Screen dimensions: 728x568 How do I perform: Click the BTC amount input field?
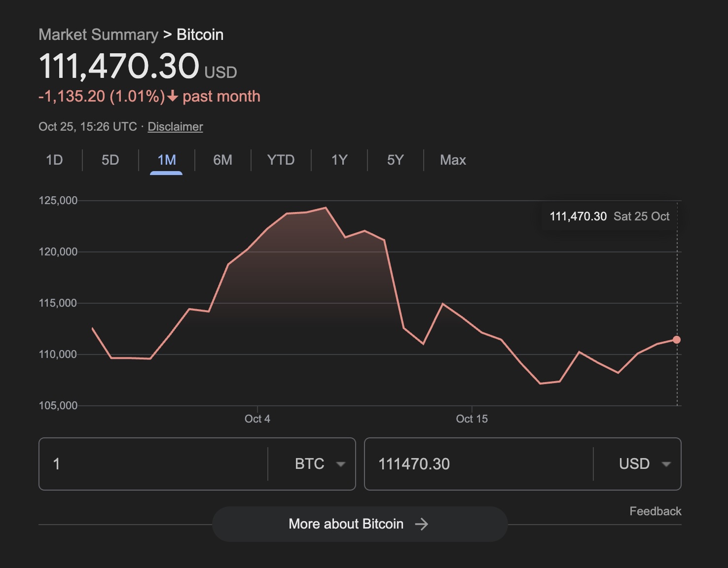coord(153,464)
